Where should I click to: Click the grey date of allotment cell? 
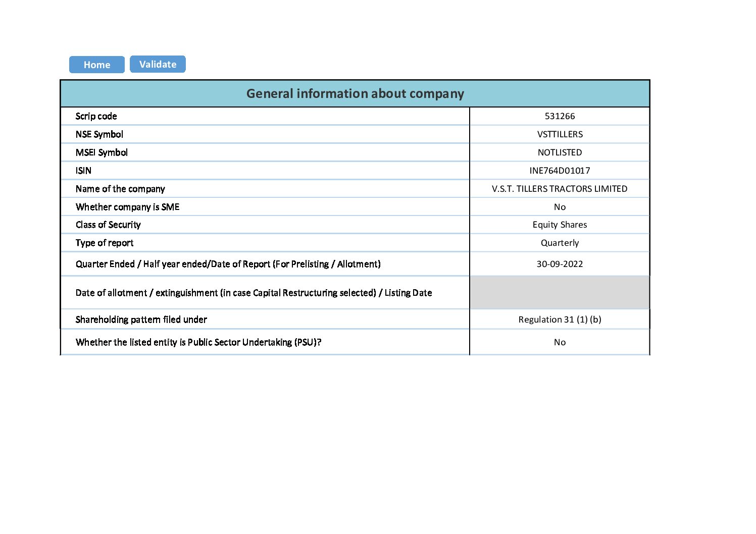coord(559,293)
